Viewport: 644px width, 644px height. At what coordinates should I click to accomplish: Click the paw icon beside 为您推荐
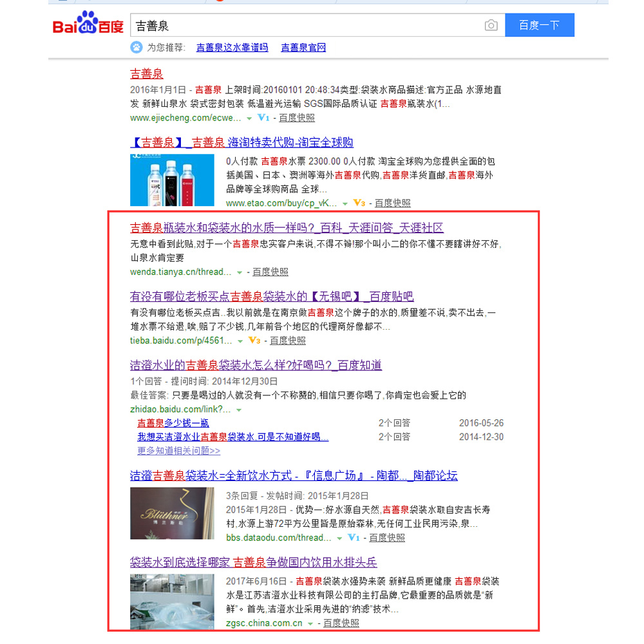pos(137,47)
